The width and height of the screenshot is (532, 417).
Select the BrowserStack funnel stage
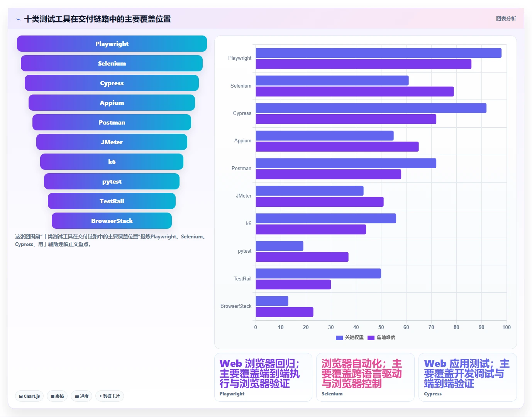(112, 221)
